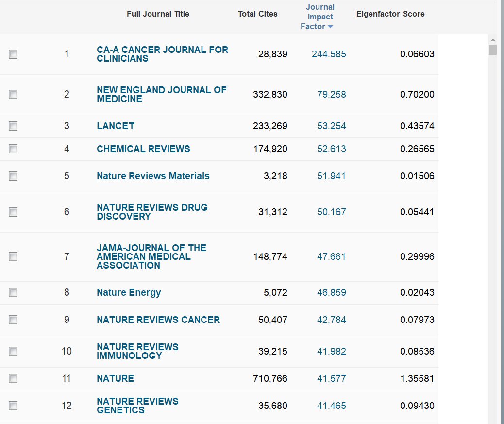Tick the checkbox for New England Journal of Medicine

point(13,95)
